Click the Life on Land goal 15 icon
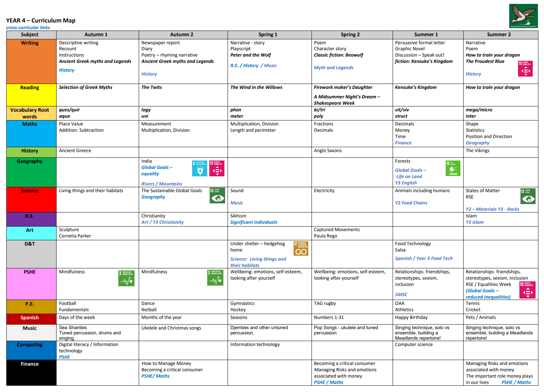The height and width of the screenshot is (392, 544). [453, 168]
